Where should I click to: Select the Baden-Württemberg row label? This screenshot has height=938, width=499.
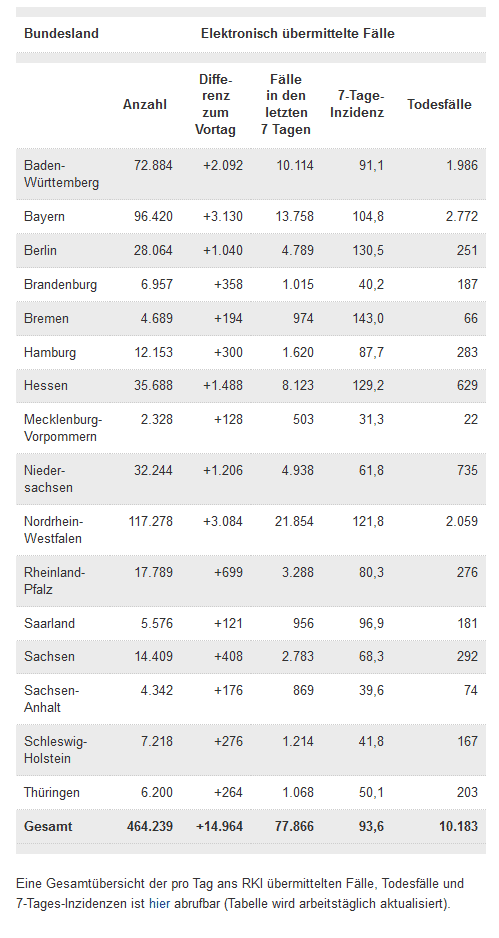click(x=61, y=174)
